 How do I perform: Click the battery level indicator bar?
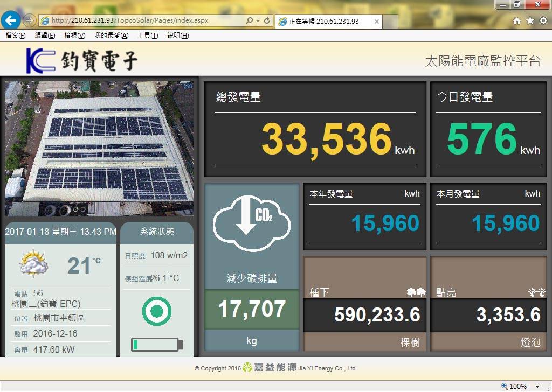pyautogui.click(x=157, y=345)
